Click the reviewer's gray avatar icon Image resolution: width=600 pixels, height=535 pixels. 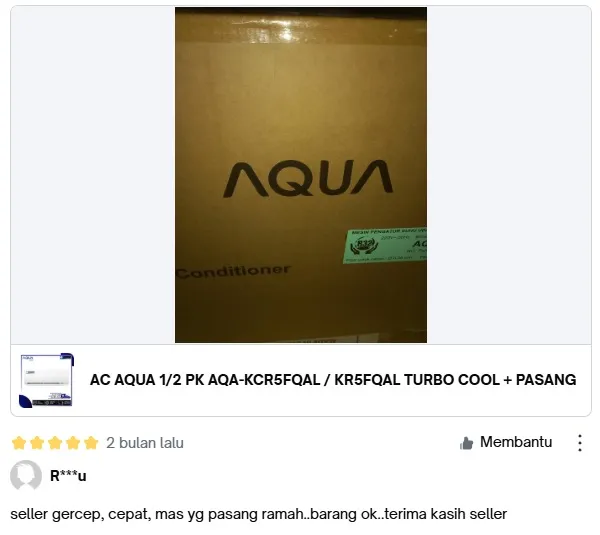[26, 476]
